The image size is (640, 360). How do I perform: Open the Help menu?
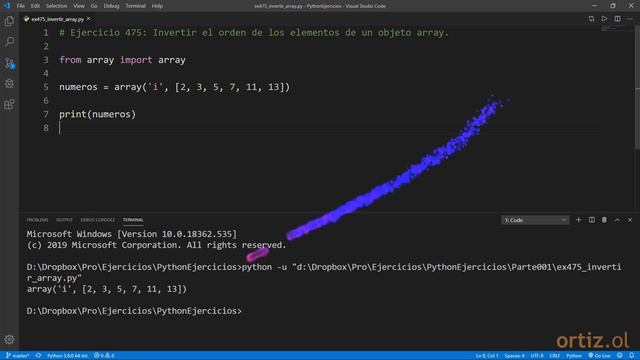(157, 6)
